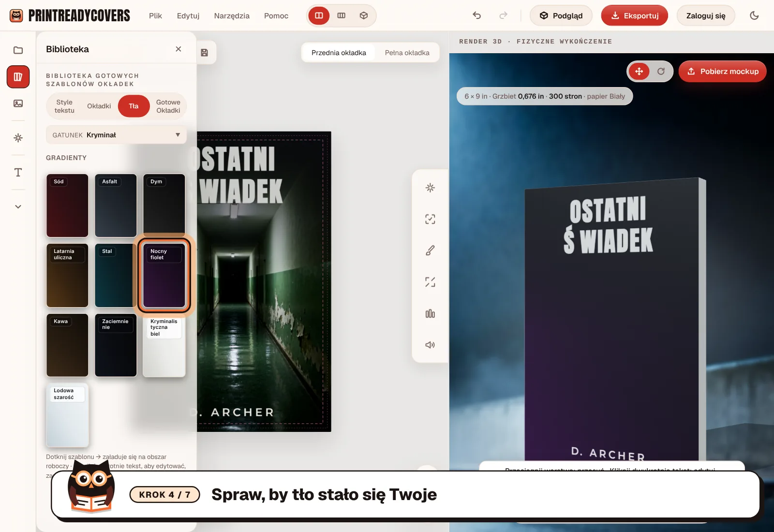Viewport: 774px width, 532px height.
Task: Select Pełna okładka view
Action: 407,53
